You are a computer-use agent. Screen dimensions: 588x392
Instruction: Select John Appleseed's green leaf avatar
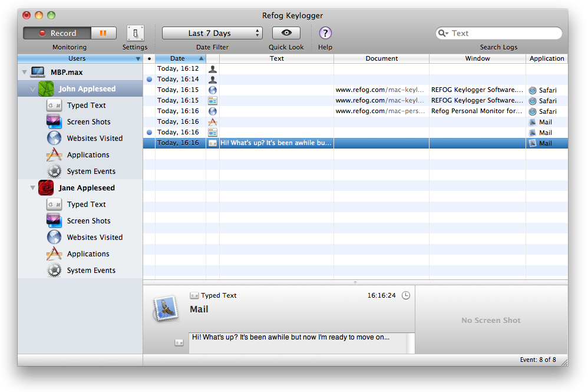(46, 89)
